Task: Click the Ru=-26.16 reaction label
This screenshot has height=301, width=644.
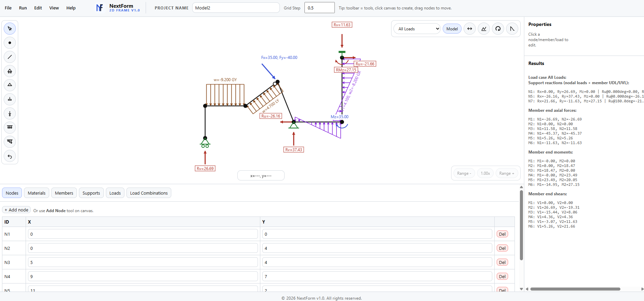Action: pos(271,116)
